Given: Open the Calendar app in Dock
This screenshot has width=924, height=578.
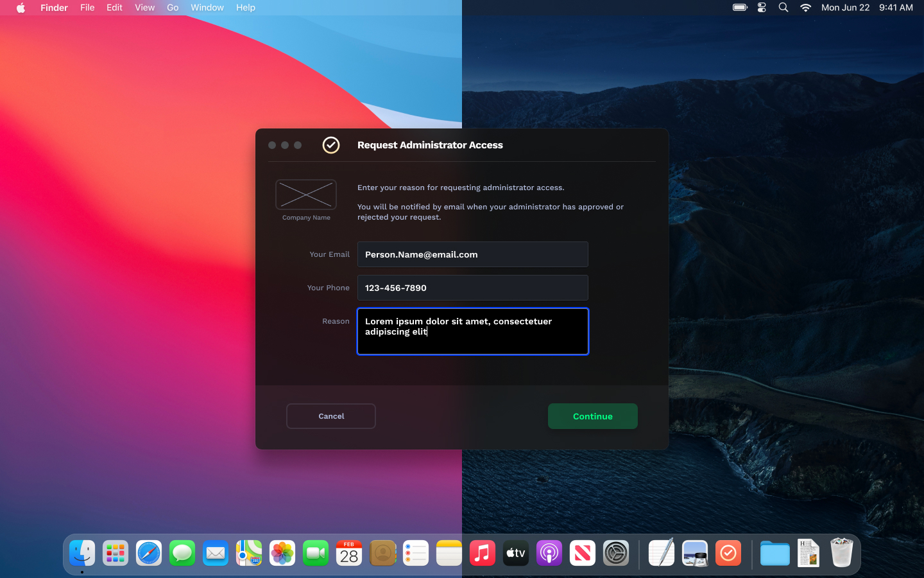Looking at the screenshot, I should 349,553.
